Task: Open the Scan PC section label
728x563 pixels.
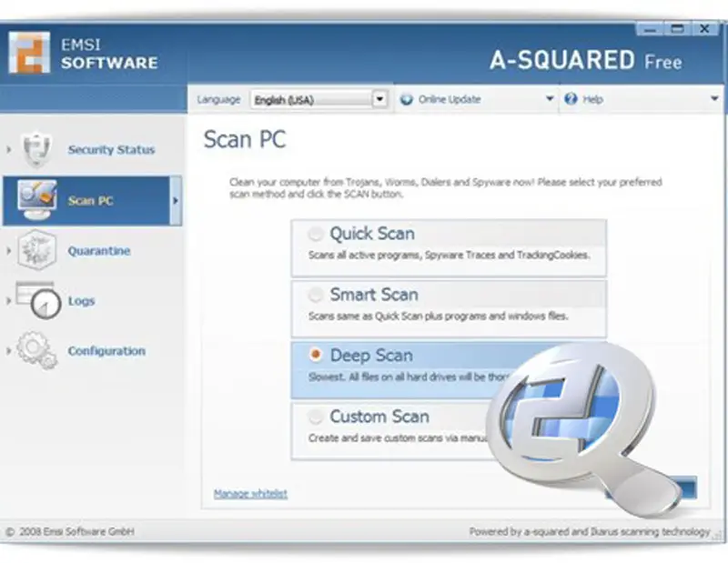Action: pyautogui.click(x=90, y=200)
